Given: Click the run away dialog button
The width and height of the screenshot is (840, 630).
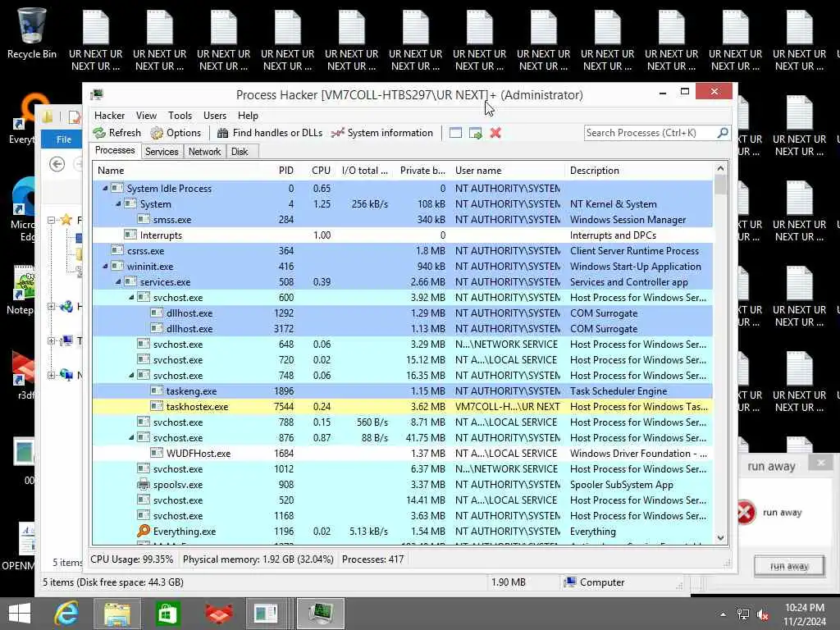Looking at the screenshot, I should click(789, 566).
